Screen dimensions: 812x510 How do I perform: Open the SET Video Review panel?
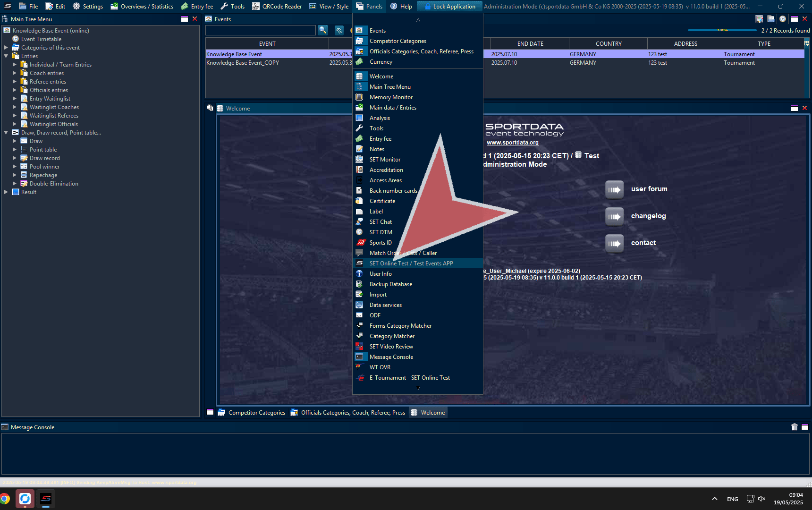point(391,347)
